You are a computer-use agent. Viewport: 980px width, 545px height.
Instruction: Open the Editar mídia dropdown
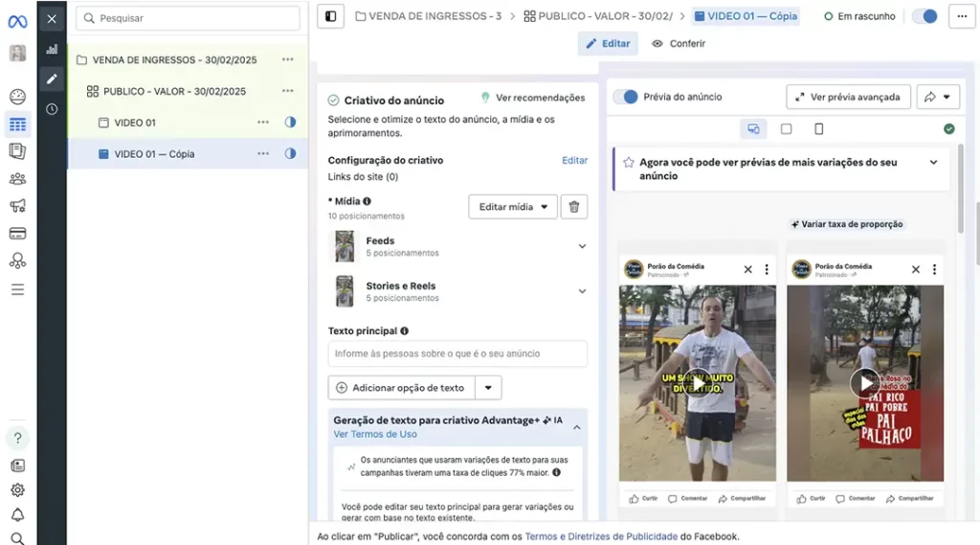(513, 207)
